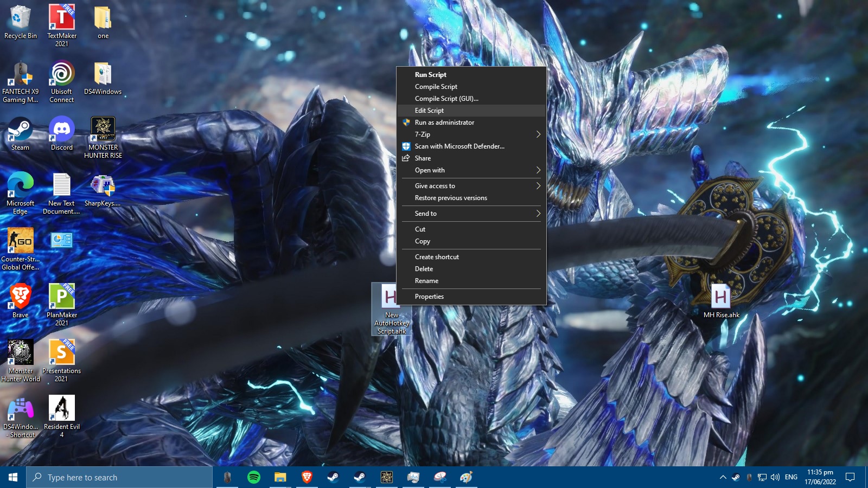The height and width of the screenshot is (488, 868).
Task: Select the FANTECH X9 Gaming Mouse shortcut
Action: pos(21,82)
